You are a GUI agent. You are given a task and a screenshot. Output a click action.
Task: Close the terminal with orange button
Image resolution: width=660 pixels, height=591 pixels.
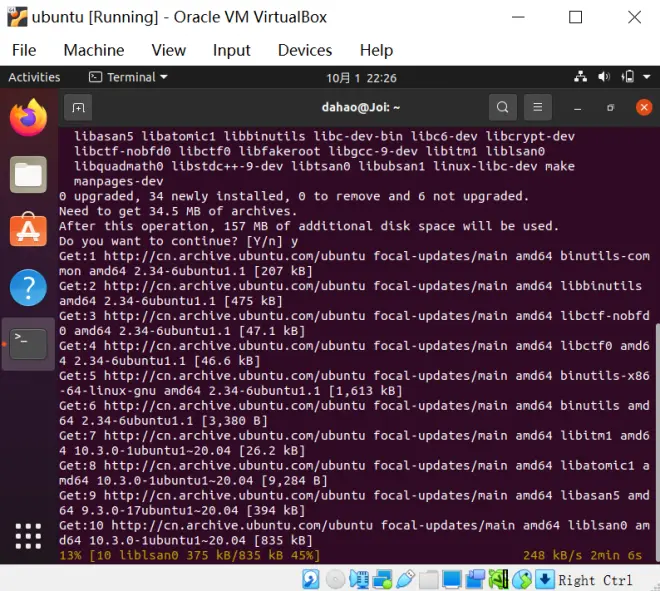[x=644, y=107]
